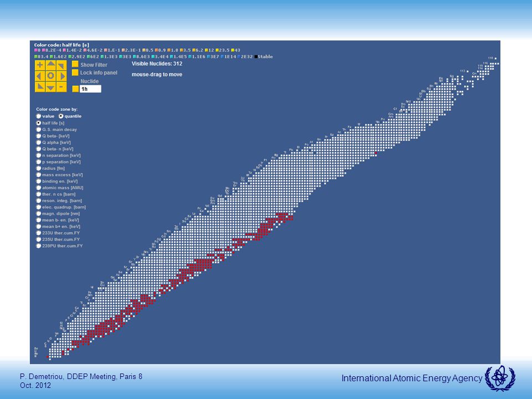
Task: Select 'mean b+ en. [keV]' radio option
Action: click(x=39, y=226)
